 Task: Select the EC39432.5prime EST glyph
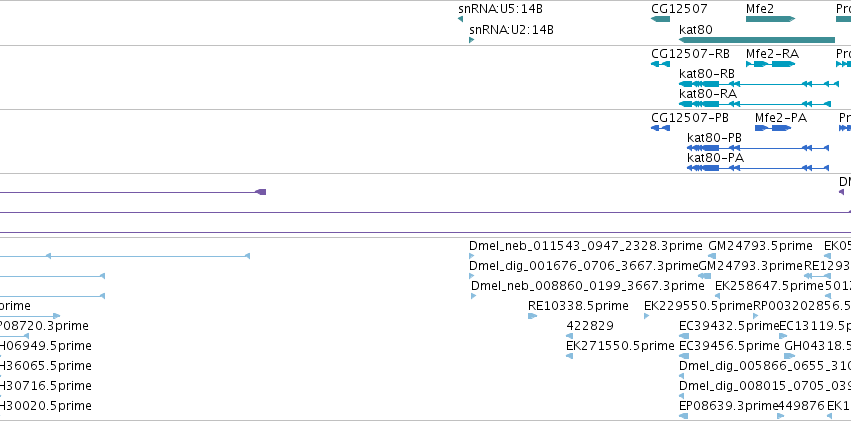(684, 336)
